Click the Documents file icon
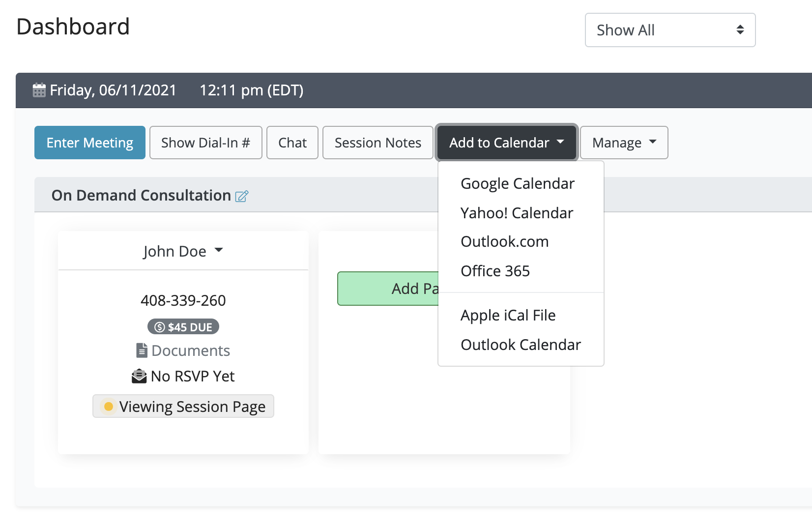The height and width of the screenshot is (524, 812). point(142,350)
